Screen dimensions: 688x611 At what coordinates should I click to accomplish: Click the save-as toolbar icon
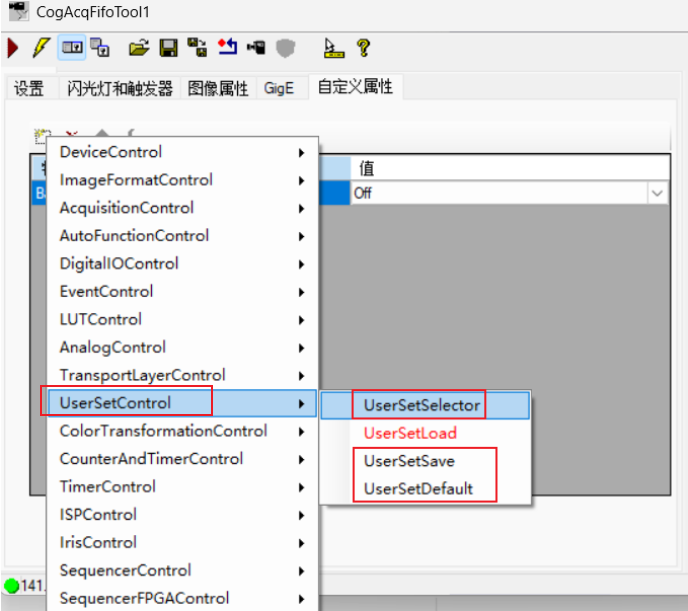point(197,48)
